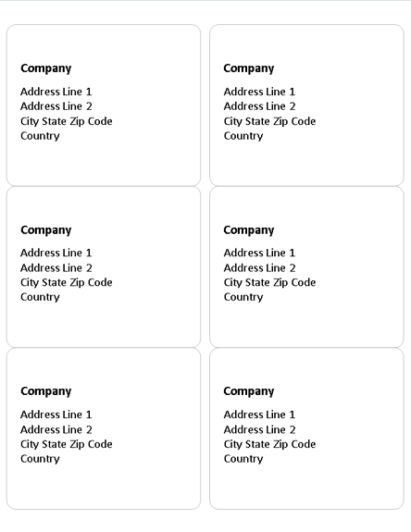
Task: Select Country text in the upper-left label
Action: [x=40, y=136]
